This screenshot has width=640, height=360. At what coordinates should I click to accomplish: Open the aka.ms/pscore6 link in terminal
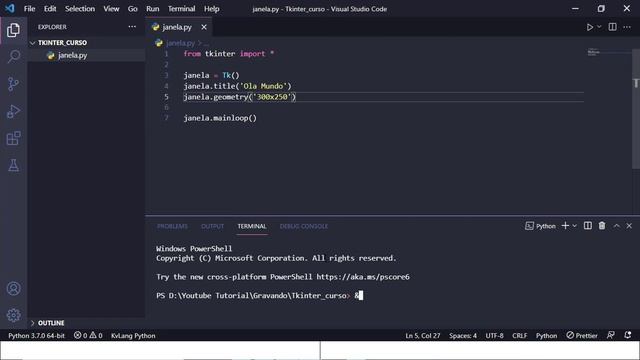tap(363, 277)
